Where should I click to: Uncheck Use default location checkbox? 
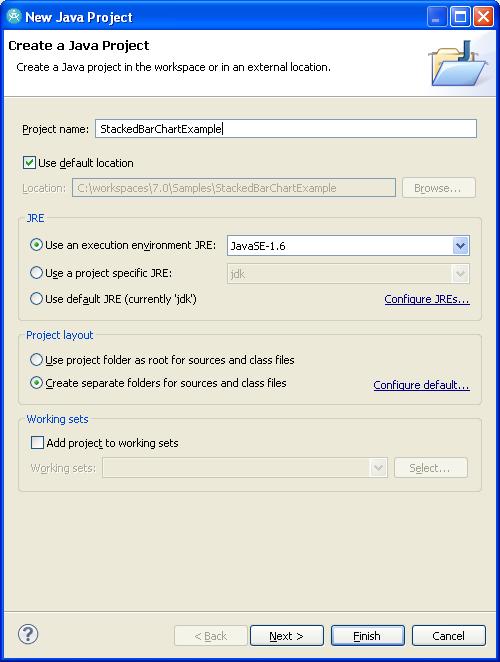(29, 163)
